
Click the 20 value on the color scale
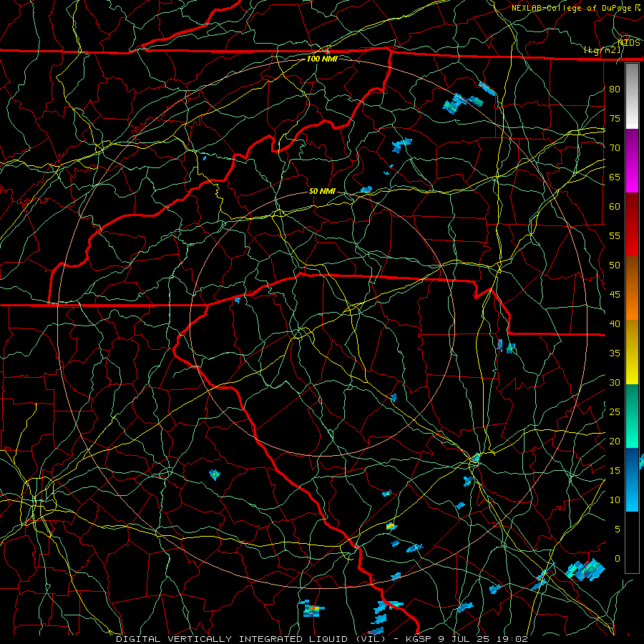point(615,441)
